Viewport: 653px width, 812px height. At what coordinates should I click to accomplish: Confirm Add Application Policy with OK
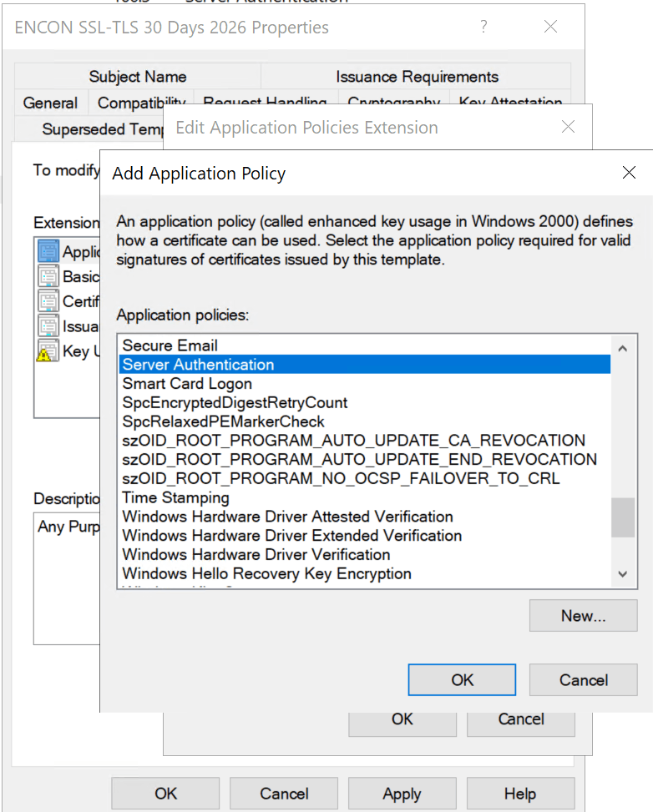tap(462, 680)
